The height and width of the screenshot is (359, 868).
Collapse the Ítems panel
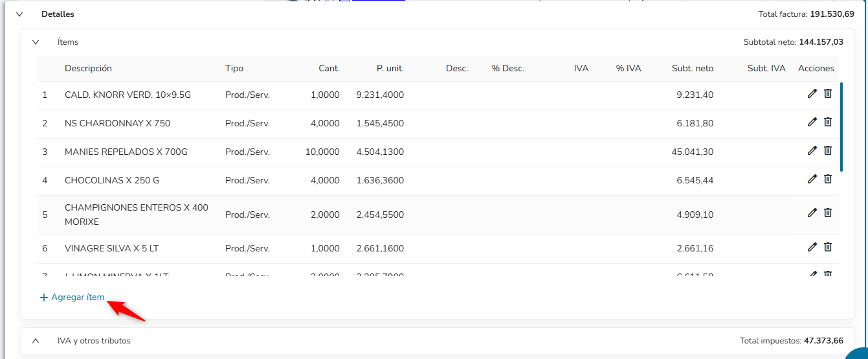[36, 42]
